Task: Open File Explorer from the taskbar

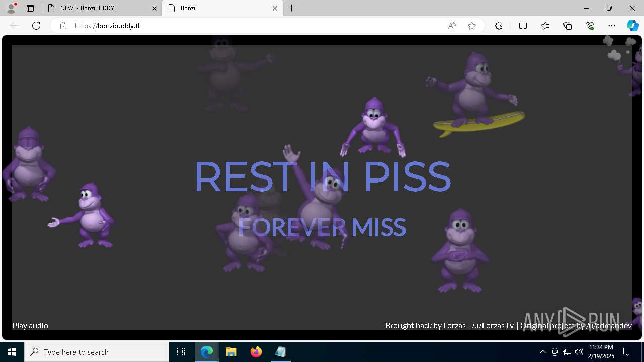Action: pyautogui.click(x=231, y=352)
